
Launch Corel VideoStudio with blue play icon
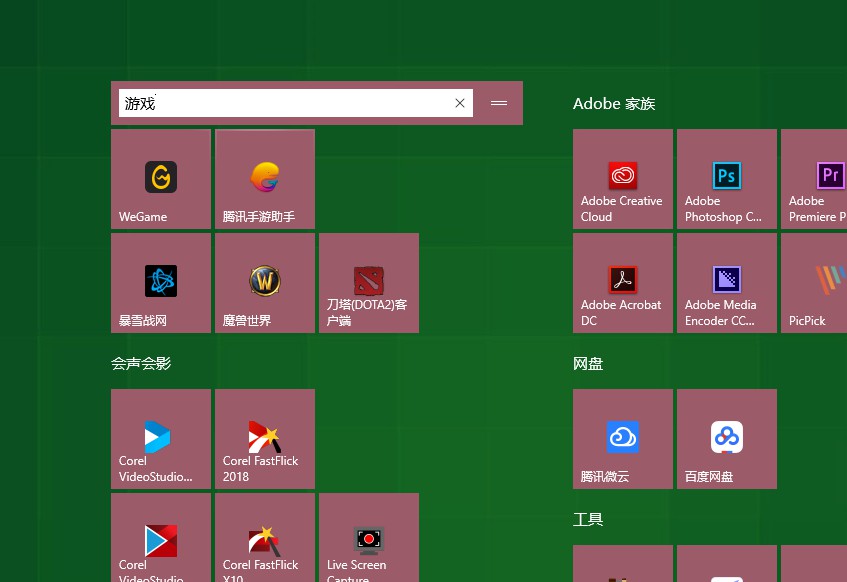pos(161,439)
